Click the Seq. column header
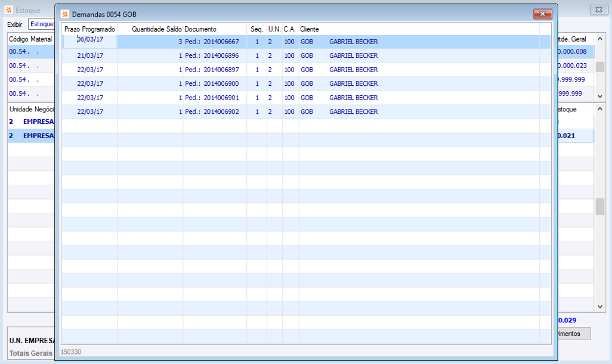 [257, 29]
